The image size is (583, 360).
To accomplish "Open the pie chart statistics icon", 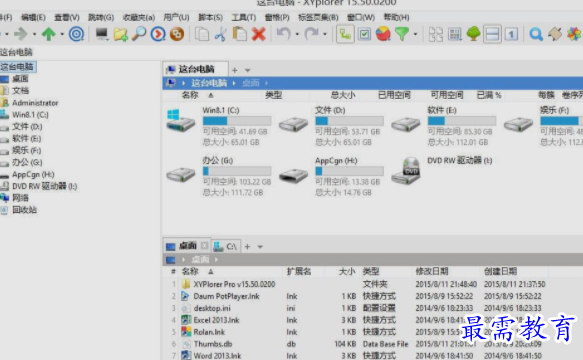I will (x=383, y=34).
